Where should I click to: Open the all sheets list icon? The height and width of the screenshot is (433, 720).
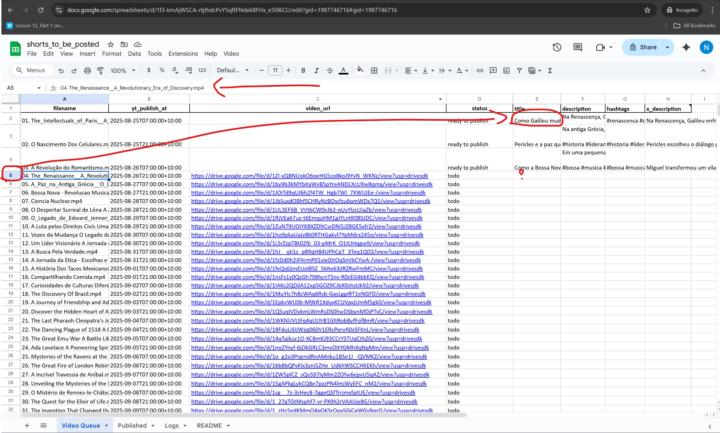(x=43, y=426)
